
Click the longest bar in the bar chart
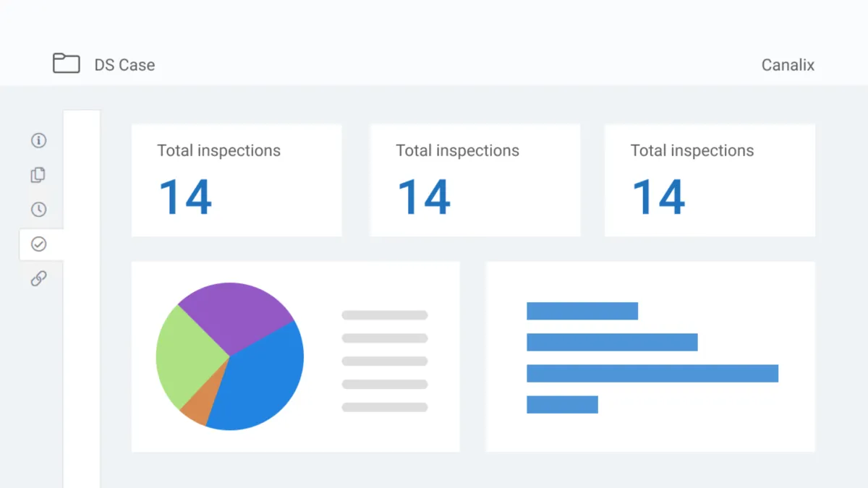click(x=652, y=373)
